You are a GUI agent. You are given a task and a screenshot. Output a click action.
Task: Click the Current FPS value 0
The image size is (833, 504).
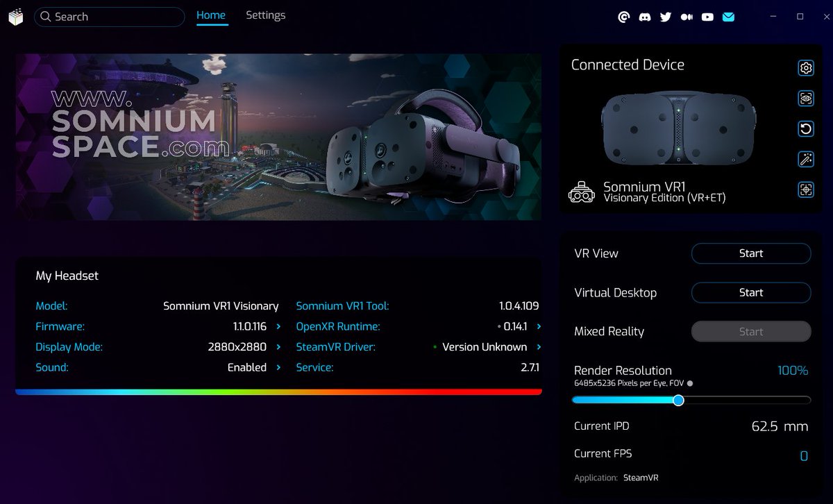804,456
